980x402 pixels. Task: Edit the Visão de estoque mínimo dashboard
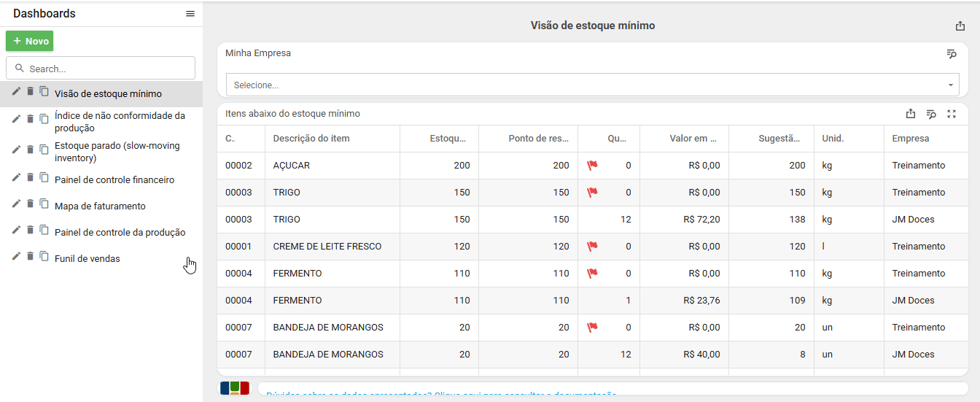[16, 91]
